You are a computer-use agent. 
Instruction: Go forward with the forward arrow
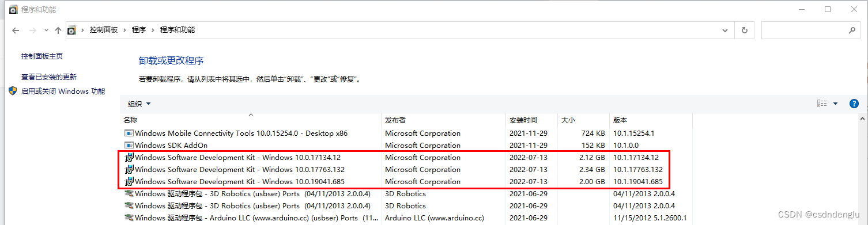tap(33, 30)
